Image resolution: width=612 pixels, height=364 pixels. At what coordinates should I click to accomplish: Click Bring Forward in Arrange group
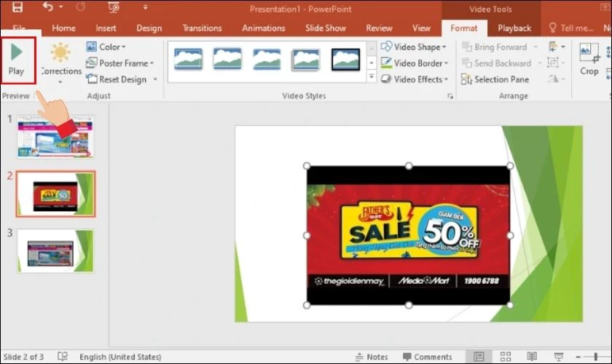click(495, 47)
